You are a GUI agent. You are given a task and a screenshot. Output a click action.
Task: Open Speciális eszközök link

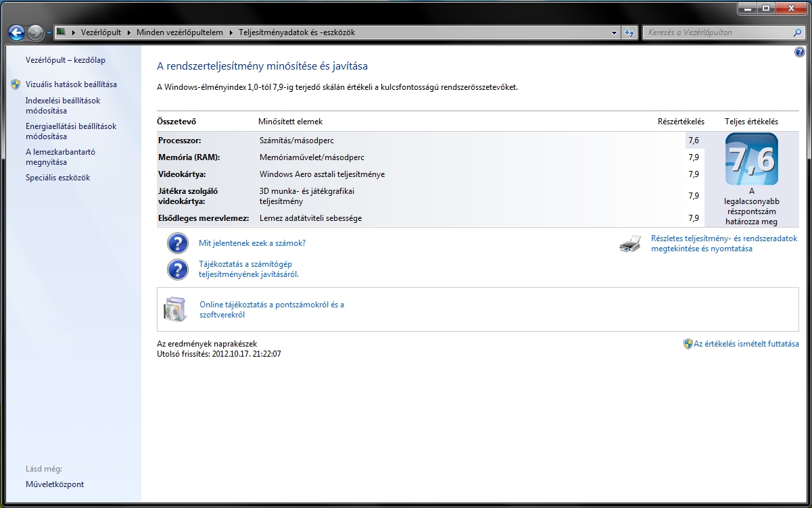coord(57,178)
